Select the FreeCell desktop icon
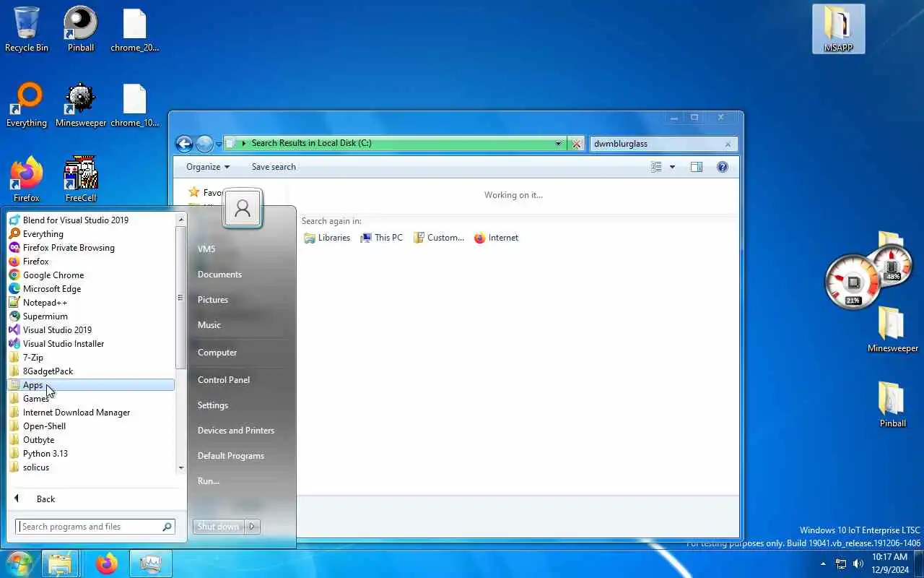This screenshot has width=924, height=578. click(81, 179)
